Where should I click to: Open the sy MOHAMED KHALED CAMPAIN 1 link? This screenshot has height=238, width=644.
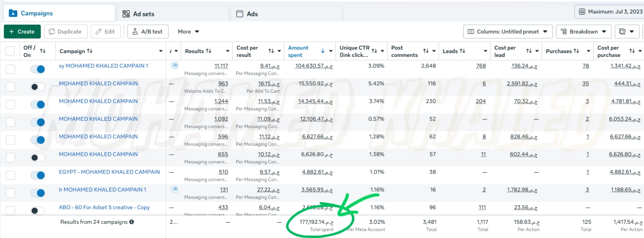point(103,66)
